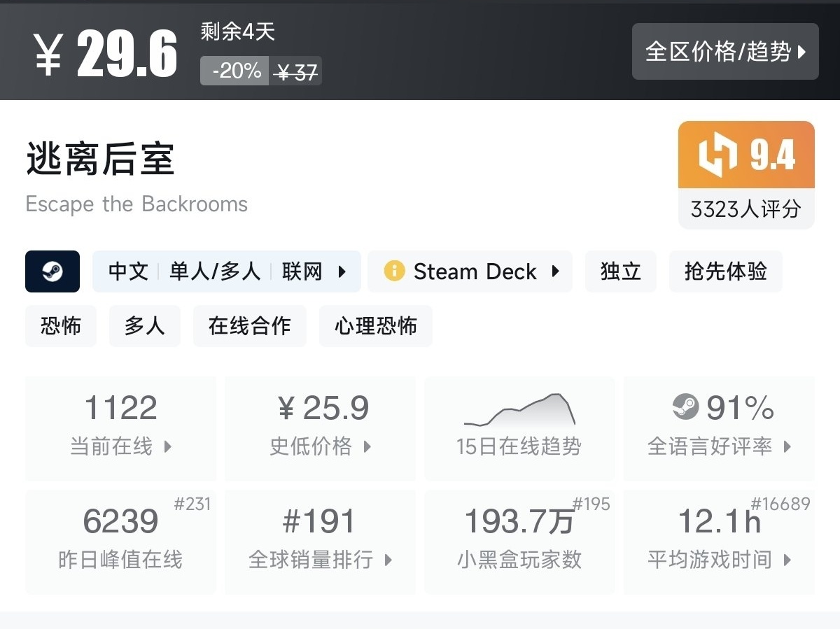Screen dimensions: 840x629
Task: Select the 恐怖 tag
Action: click(61, 326)
